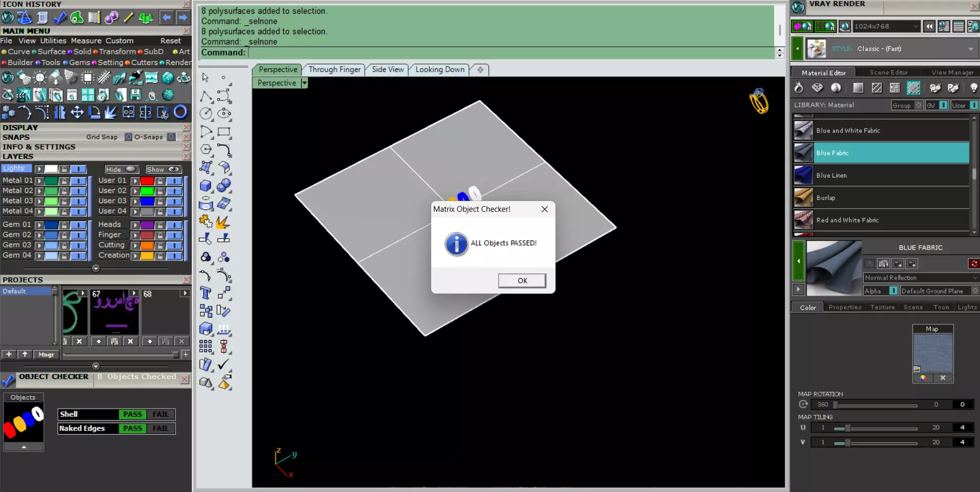Select the Text object tool
Screen dimensions: 980x492
pyautogui.click(x=206, y=293)
